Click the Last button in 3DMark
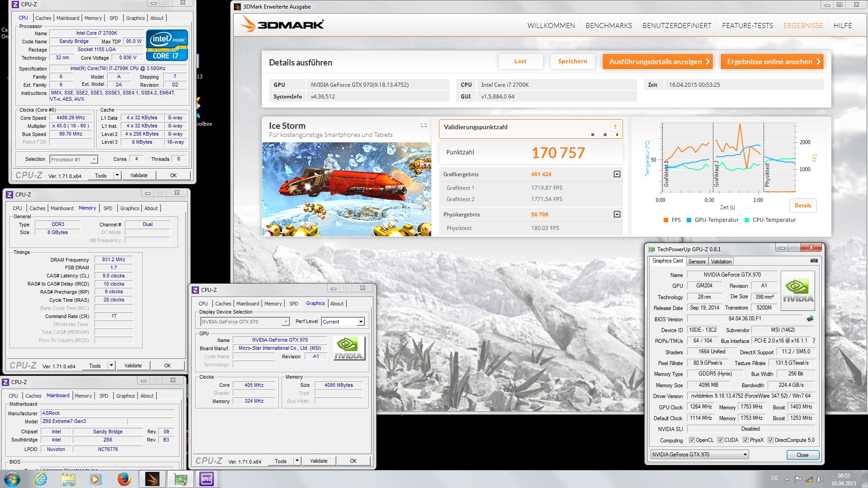Viewport: 868px width, 488px height. tap(520, 61)
